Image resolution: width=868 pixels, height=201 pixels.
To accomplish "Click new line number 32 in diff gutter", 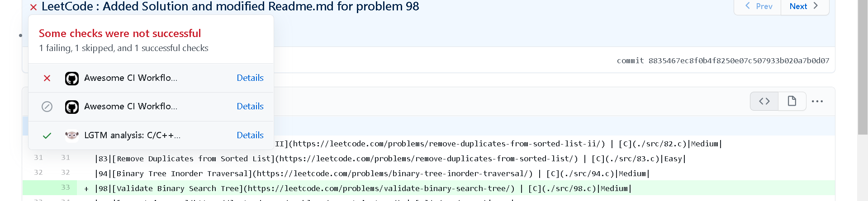I will tap(66, 173).
